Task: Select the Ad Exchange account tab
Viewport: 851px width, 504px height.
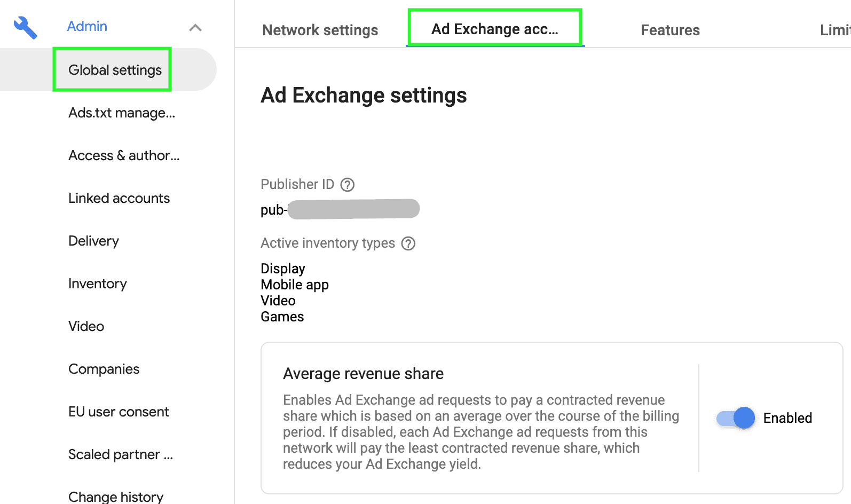Action: tap(495, 29)
